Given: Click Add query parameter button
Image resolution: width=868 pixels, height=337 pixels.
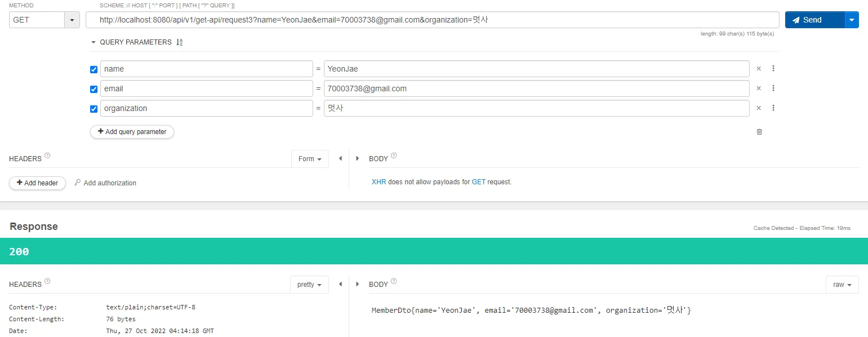Looking at the screenshot, I should [132, 132].
